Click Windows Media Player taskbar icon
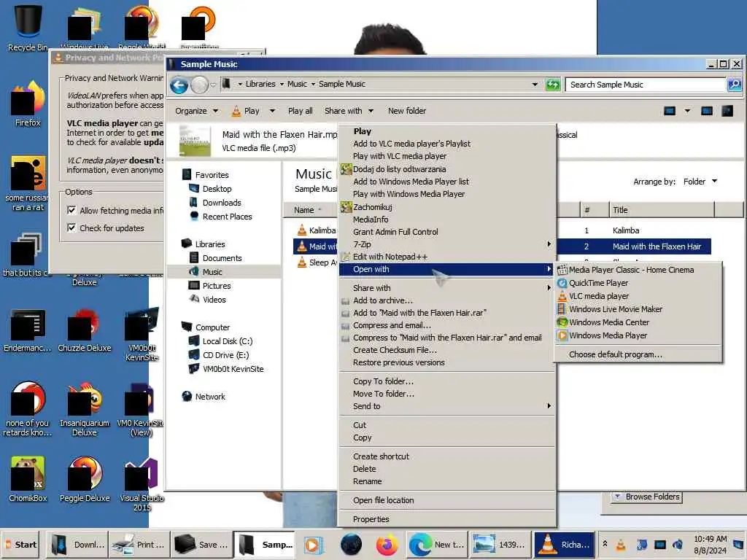This screenshot has height=560, width=747. pyautogui.click(x=313, y=545)
